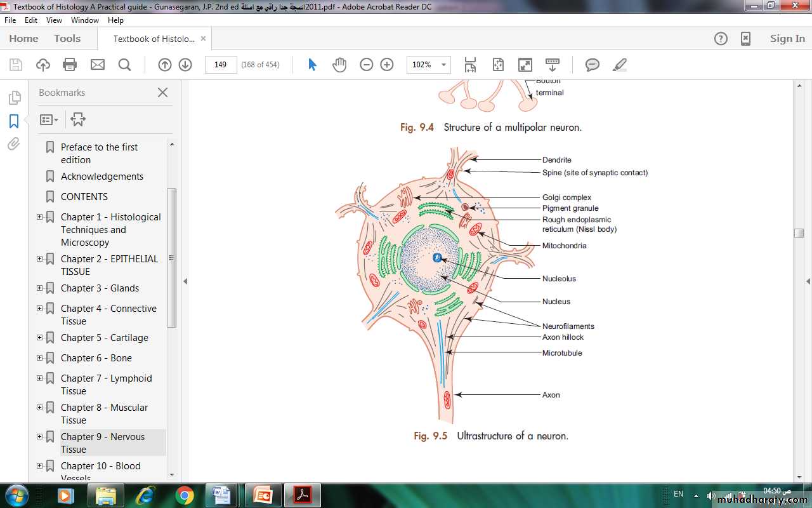Screen dimensions: 812x508
Task: Switch to the Tools tab
Action: [67, 39]
